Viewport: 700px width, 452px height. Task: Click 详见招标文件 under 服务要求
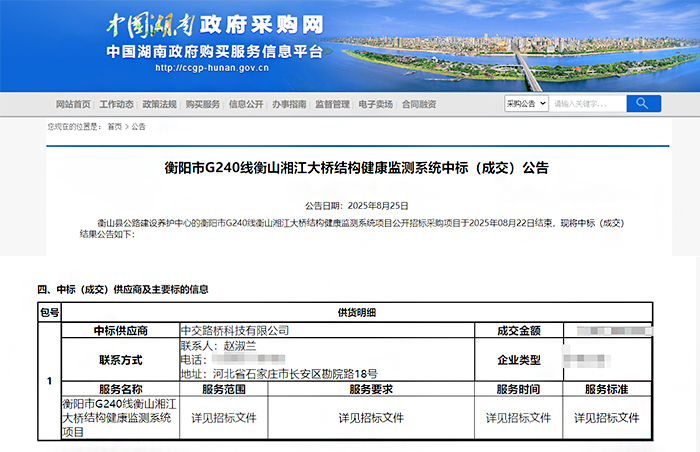coord(371,418)
